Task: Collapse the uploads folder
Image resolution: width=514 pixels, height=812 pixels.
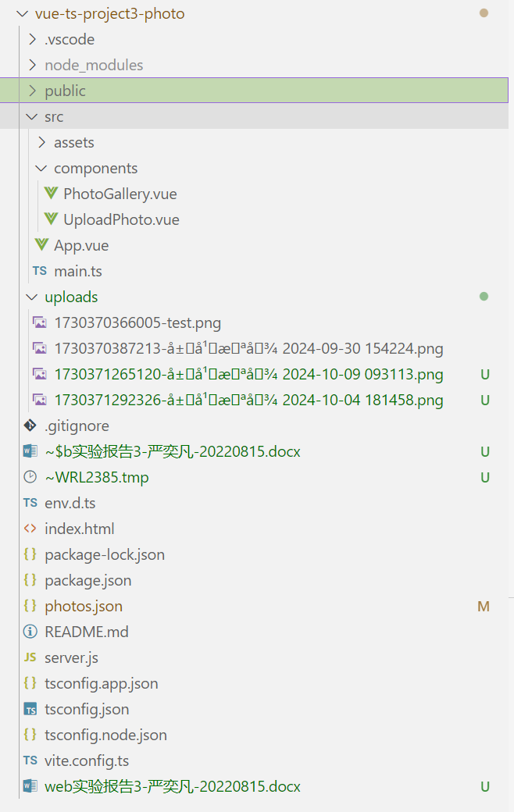Action: click(31, 297)
